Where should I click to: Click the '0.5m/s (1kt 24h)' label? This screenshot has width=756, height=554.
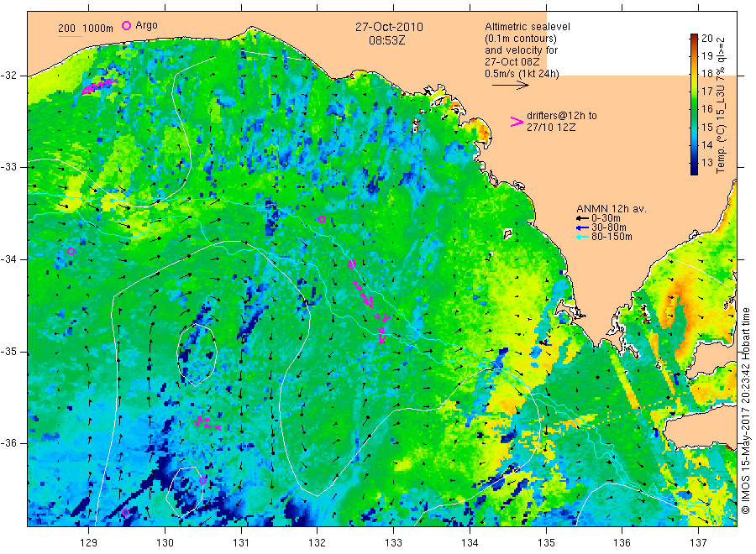(x=522, y=74)
